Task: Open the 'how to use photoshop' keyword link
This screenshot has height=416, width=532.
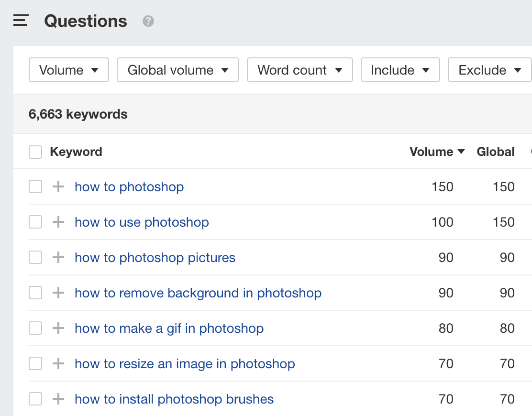Action: pos(142,222)
